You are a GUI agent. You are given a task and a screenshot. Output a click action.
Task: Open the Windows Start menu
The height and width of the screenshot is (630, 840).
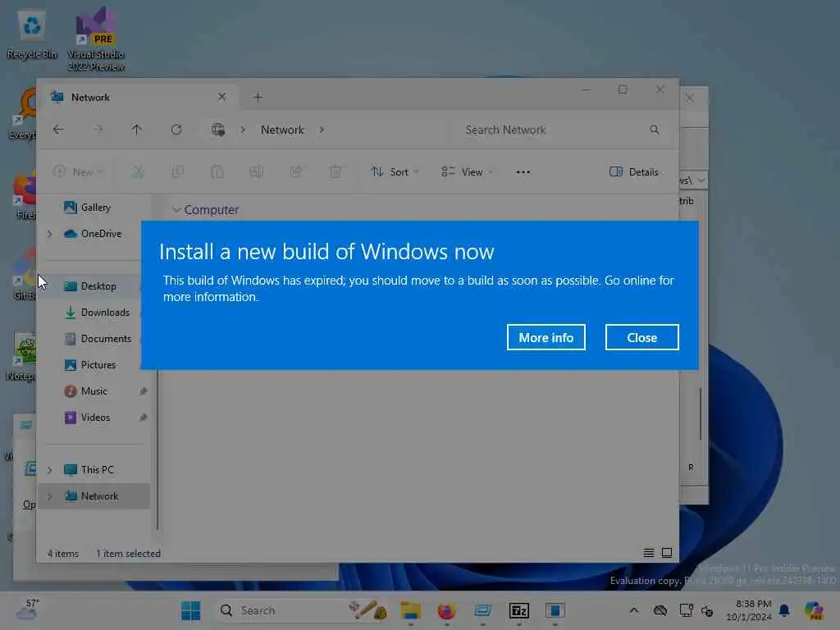click(x=190, y=610)
